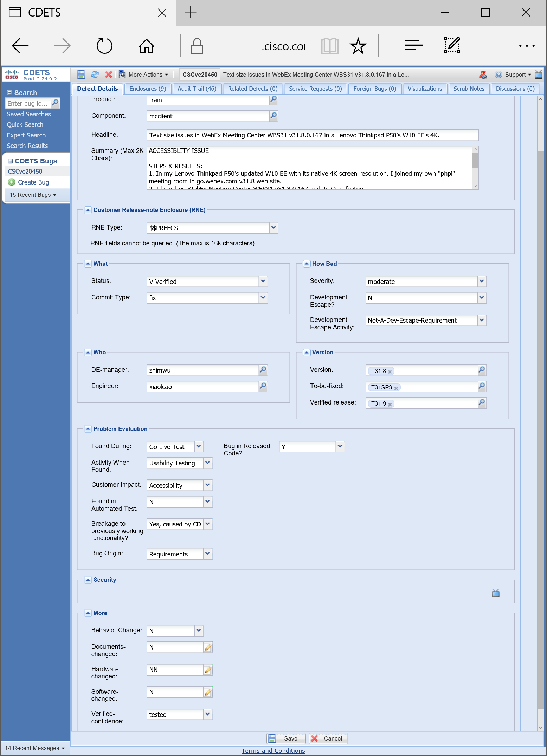Open the Enclosures tab
547x756 pixels.
148,89
